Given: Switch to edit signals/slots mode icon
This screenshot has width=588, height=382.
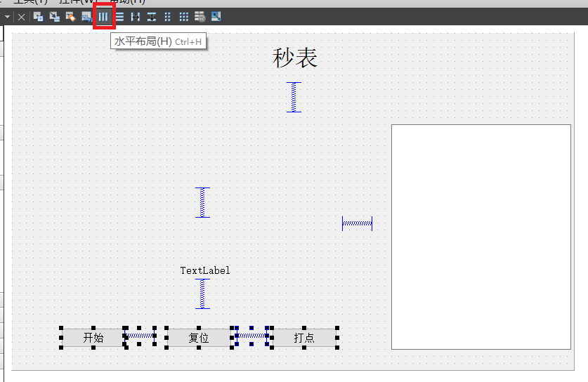Looking at the screenshot, I should coord(54,17).
